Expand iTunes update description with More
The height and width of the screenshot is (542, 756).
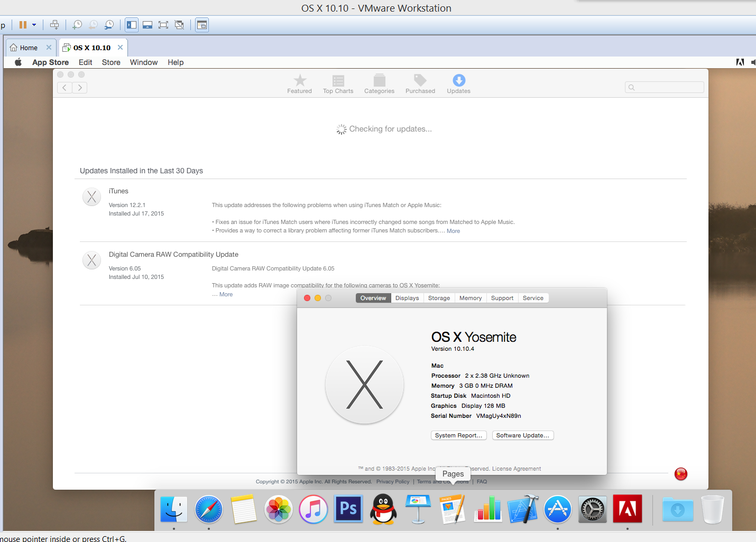(x=453, y=231)
